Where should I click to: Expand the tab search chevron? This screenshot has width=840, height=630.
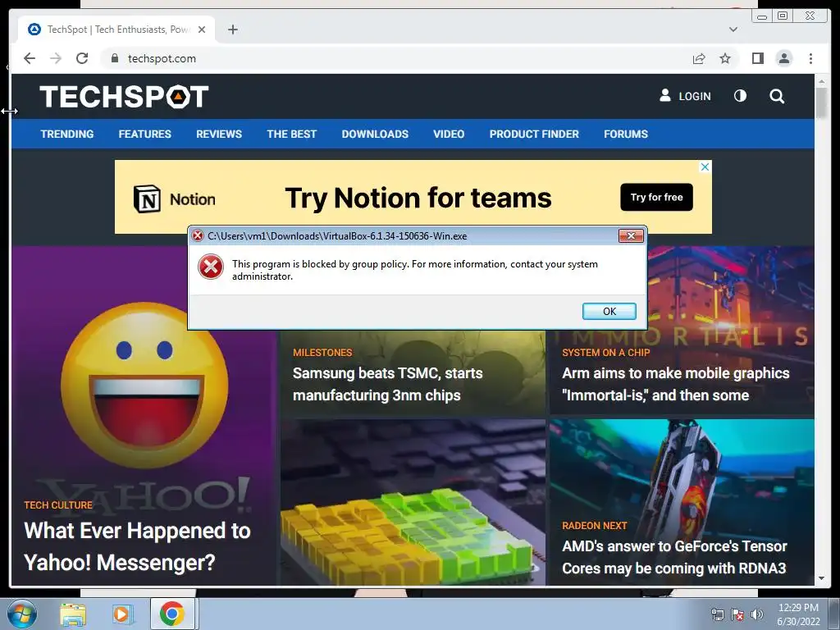pos(733,30)
